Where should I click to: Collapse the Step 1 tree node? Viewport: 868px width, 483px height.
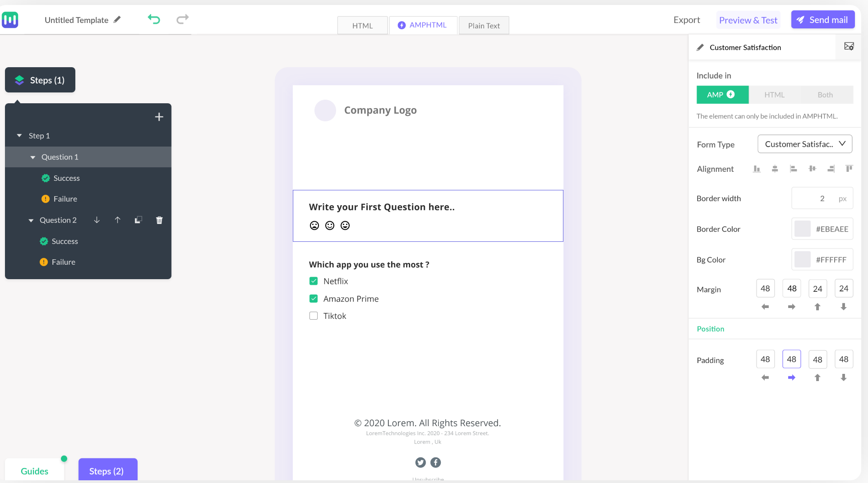[19, 136]
